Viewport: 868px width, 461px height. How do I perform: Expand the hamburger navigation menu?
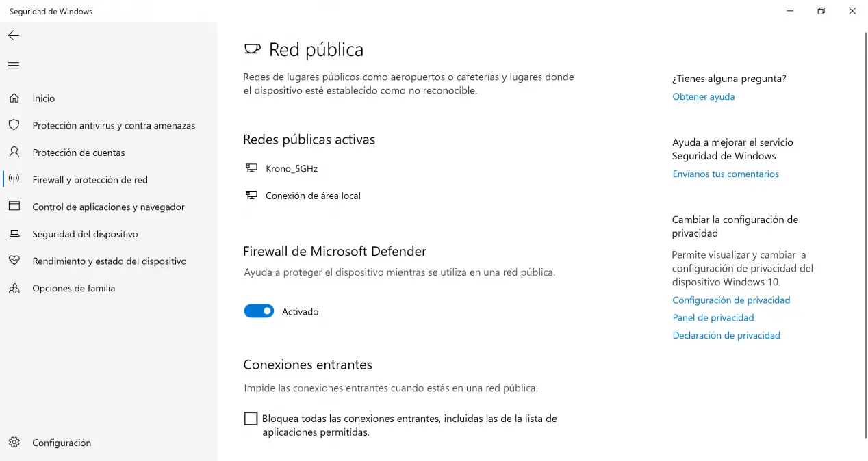(14, 66)
